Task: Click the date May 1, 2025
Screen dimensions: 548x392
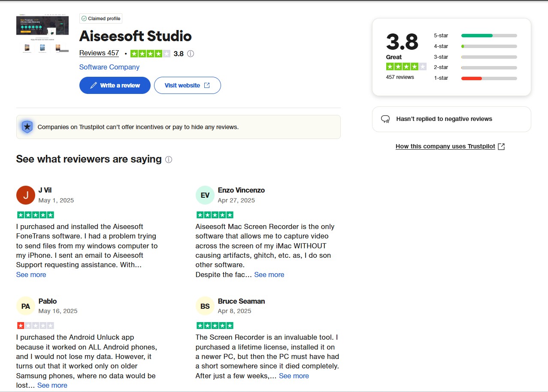Action: click(x=56, y=200)
